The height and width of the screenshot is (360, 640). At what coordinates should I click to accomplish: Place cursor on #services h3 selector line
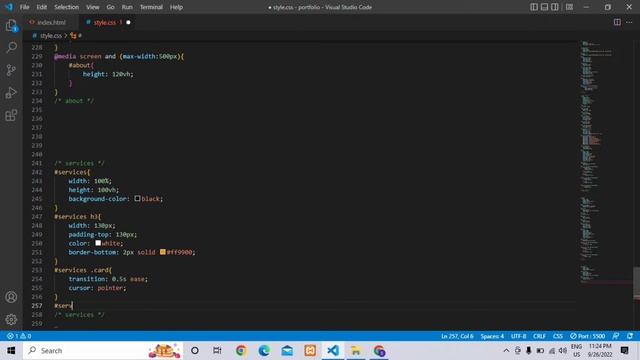point(78,216)
